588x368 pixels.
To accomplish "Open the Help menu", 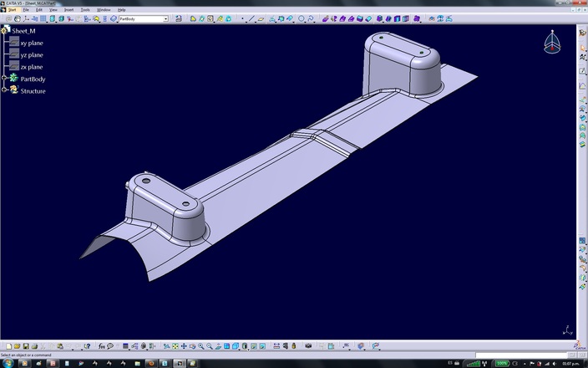I will point(121,10).
